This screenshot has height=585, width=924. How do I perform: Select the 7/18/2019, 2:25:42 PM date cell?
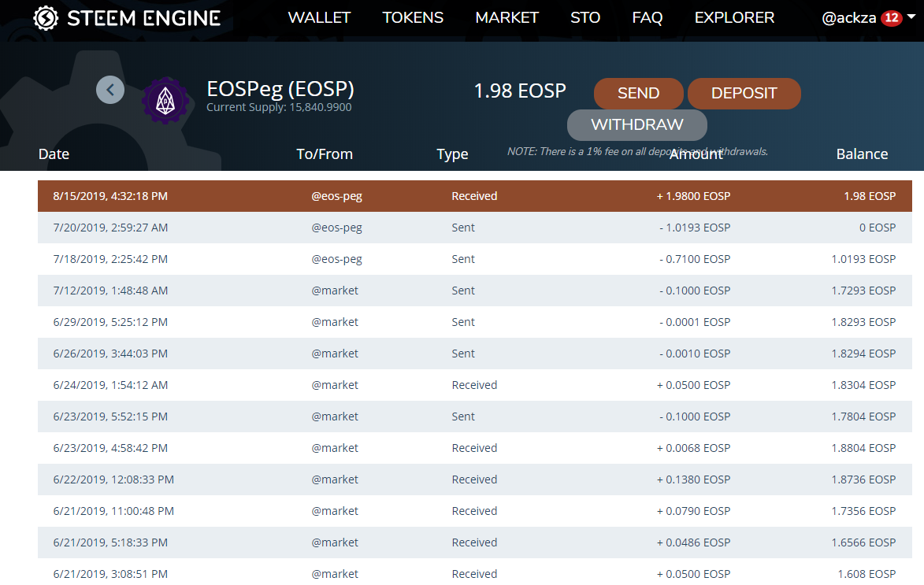pos(110,259)
